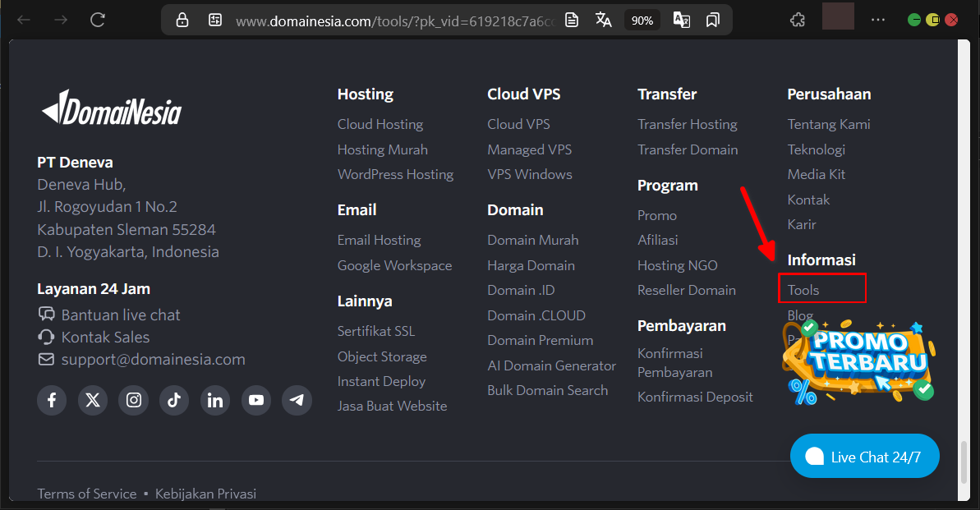Open Konfirmasi Deposit link

click(695, 397)
